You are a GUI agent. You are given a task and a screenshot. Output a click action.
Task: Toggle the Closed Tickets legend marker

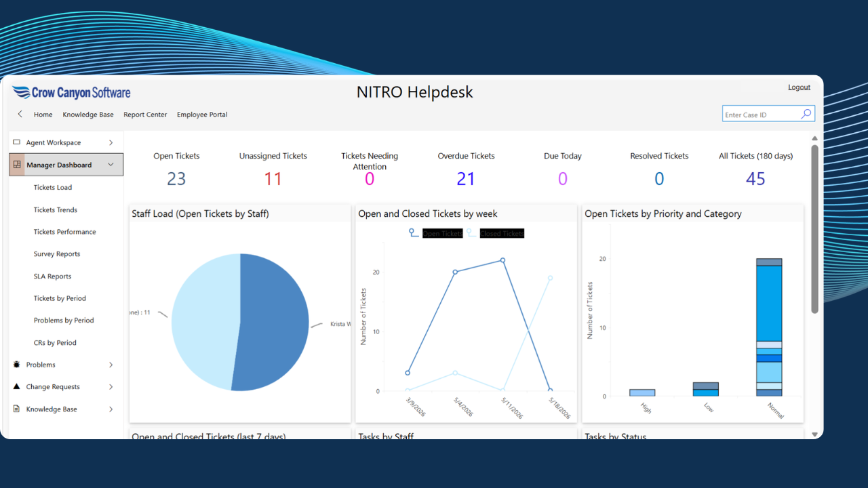click(471, 233)
